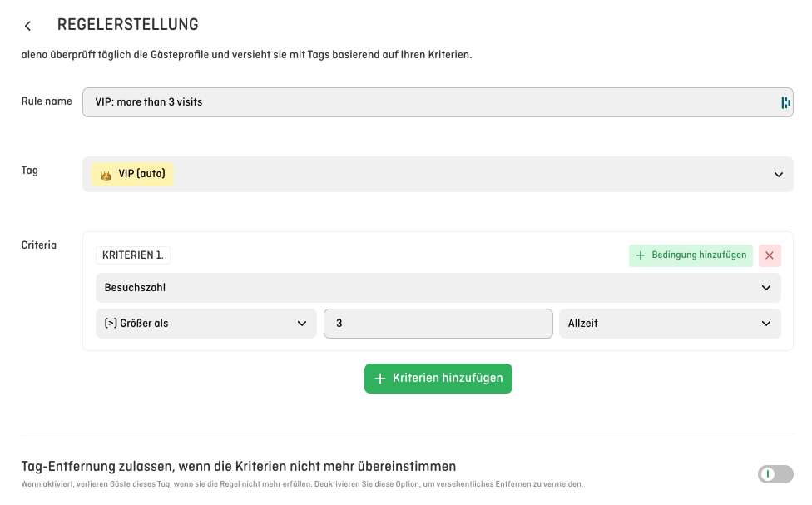Click the value field containing 3
812x505 pixels.
pyautogui.click(x=438, y=324)
